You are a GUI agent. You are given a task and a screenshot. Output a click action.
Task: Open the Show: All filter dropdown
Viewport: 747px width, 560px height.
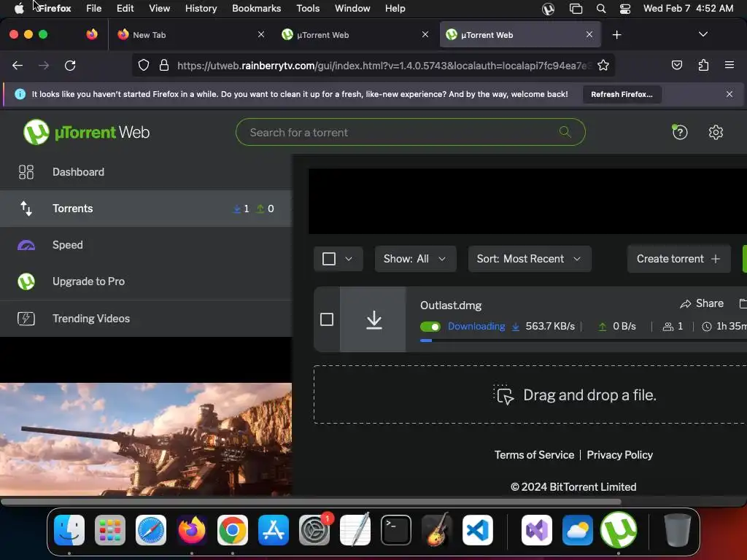click(x=415, y=259)
